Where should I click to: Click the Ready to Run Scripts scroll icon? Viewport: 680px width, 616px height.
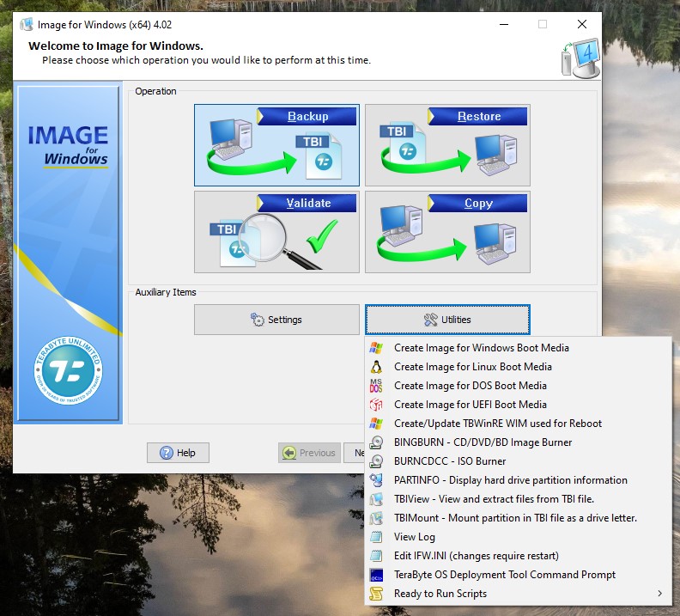[x=376, y=594]
